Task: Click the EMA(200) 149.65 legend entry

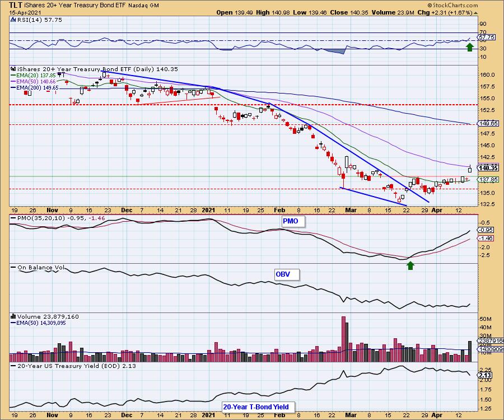Action: (x=34, y=88)
